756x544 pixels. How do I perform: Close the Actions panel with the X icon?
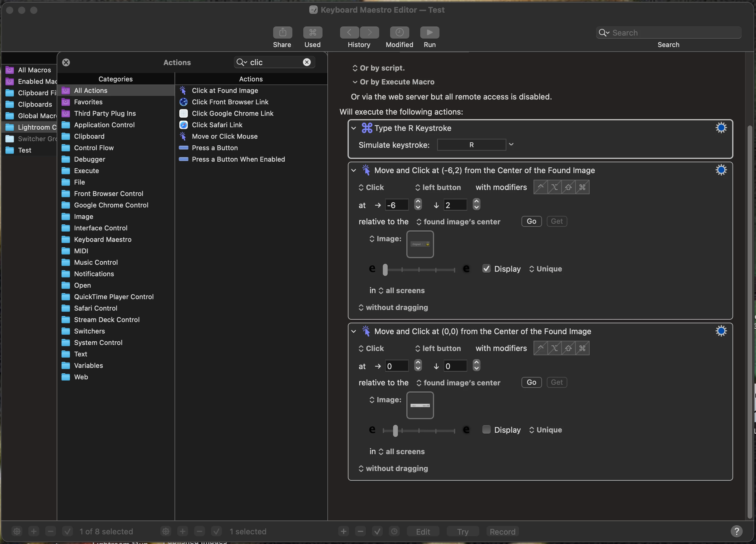point(66,62)
